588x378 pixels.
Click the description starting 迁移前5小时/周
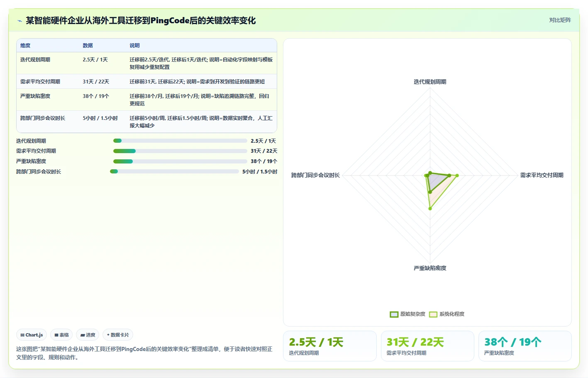pyautogui.click(x=201, y=122)
